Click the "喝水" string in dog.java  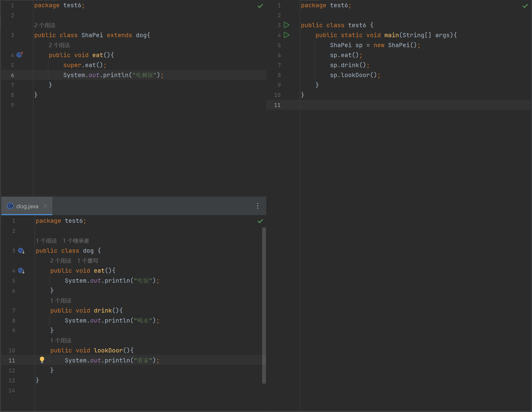(143, 320)
